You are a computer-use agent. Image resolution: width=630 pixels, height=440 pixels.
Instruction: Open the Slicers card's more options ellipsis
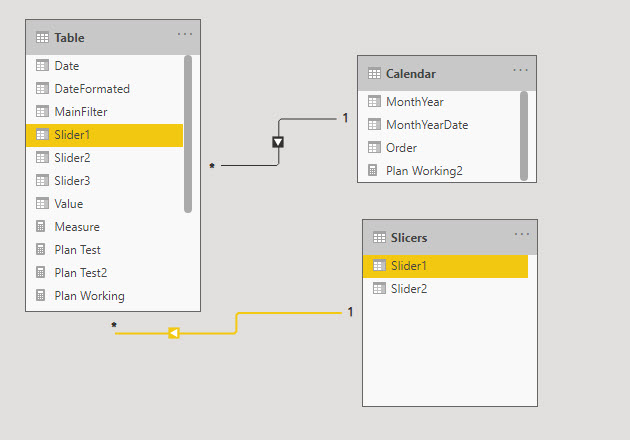(x=522, y=234)
